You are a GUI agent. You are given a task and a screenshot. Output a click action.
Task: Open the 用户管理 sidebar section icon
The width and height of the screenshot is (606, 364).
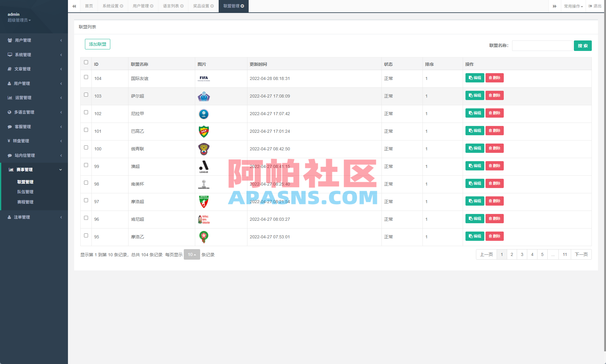click(9, 40)
